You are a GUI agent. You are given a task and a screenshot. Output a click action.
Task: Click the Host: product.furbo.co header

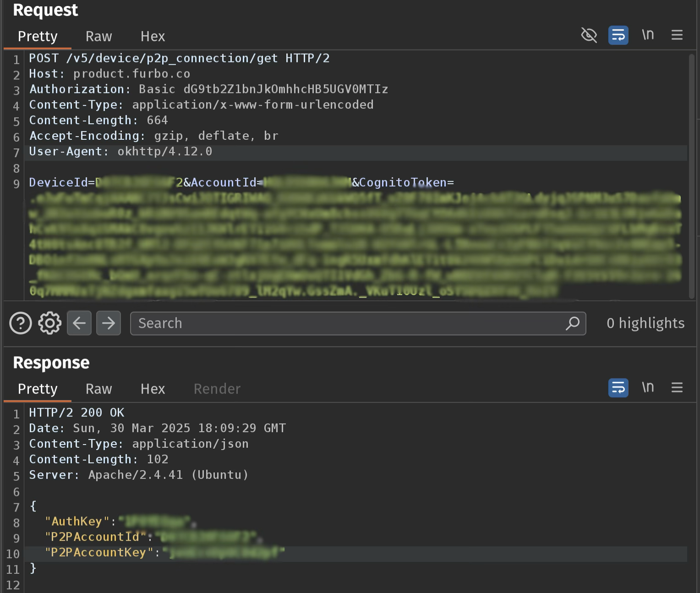tap(109, 74)
